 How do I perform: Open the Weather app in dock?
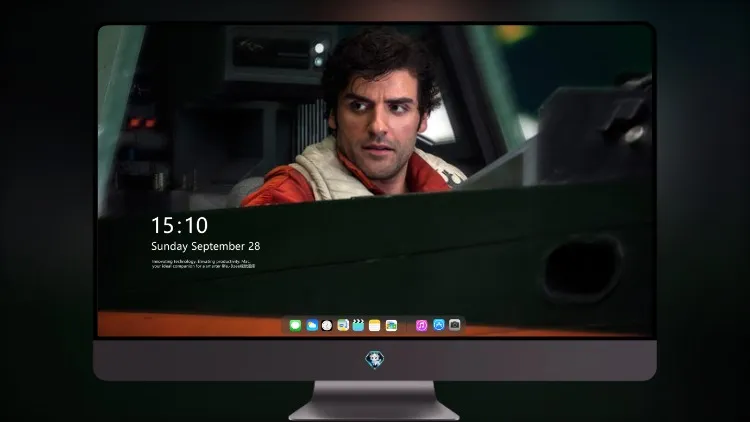[x=311, y=325]
